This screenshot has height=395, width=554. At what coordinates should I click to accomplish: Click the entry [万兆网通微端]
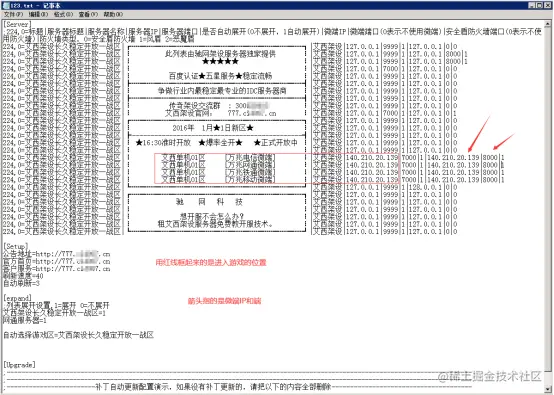[250, 165]
